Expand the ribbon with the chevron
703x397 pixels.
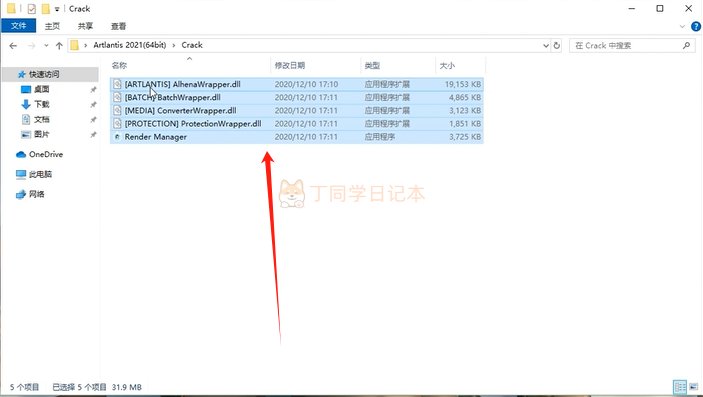pos(682,26)
